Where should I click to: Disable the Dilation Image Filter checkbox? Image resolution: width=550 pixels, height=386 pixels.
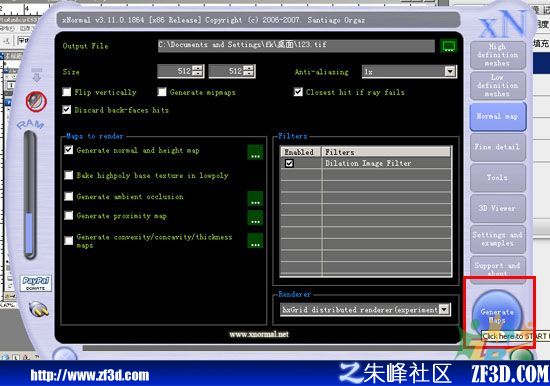[289, 163]
